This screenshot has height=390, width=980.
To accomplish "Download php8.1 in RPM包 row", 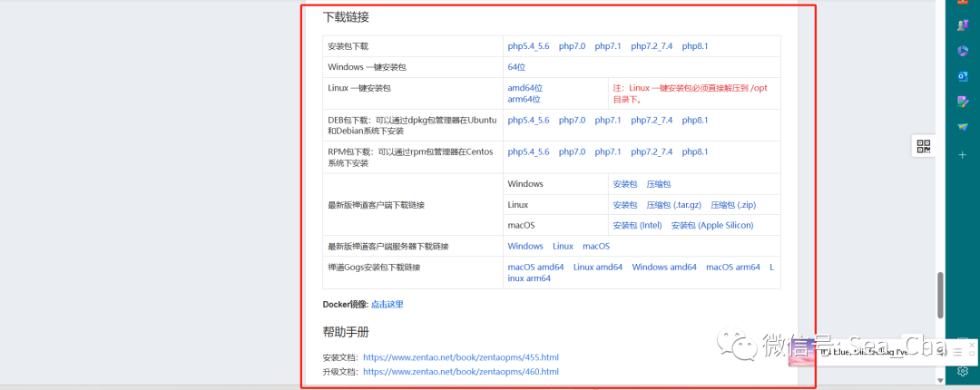I will point(695,151).
